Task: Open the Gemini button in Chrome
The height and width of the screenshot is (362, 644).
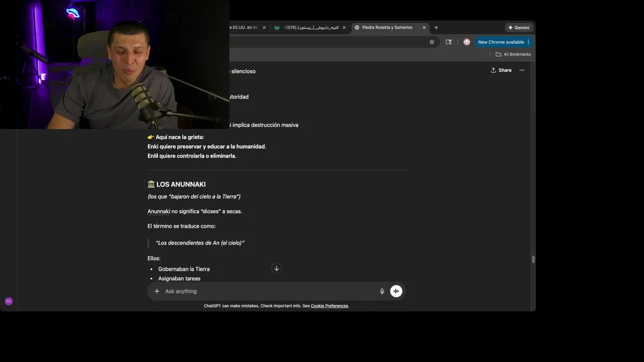Action: coord(519,28)
